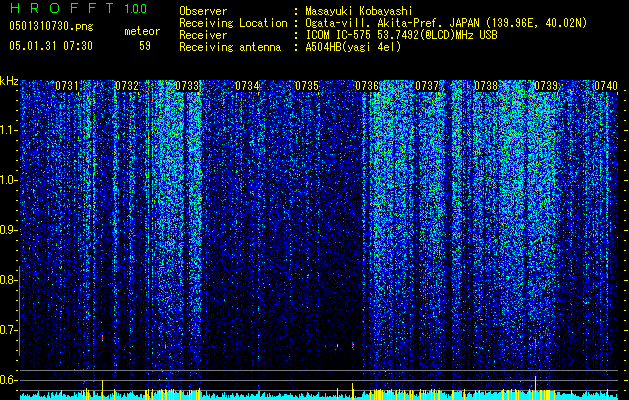Click the ICOM IC-575 receiver description
The width and height of the screenshot is (629, 400).
401,35
